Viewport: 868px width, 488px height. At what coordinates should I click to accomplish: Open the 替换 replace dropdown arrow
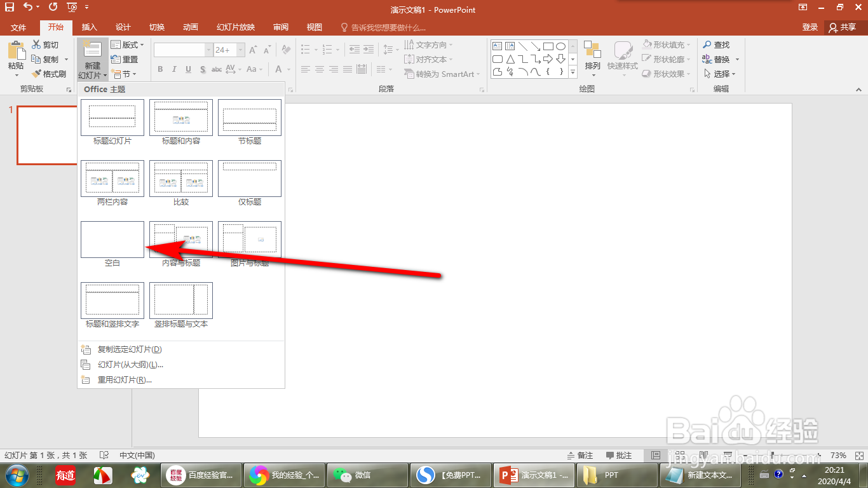pos(737,59)
